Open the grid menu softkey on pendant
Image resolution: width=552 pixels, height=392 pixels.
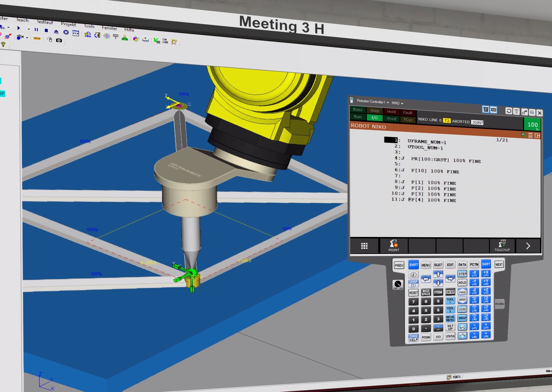coord(364,246)
